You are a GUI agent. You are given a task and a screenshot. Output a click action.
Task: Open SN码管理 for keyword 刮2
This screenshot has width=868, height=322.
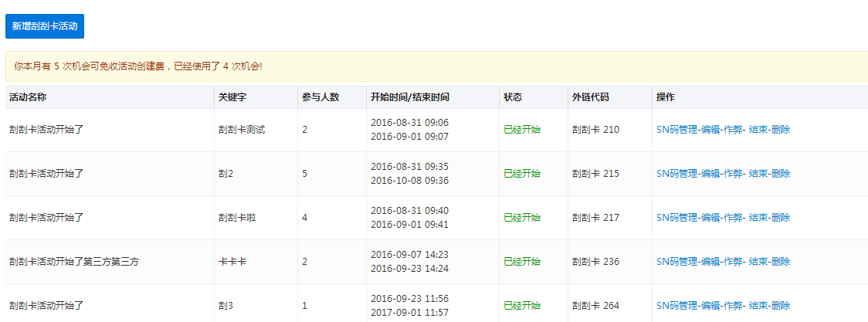[x=677, y=174]
